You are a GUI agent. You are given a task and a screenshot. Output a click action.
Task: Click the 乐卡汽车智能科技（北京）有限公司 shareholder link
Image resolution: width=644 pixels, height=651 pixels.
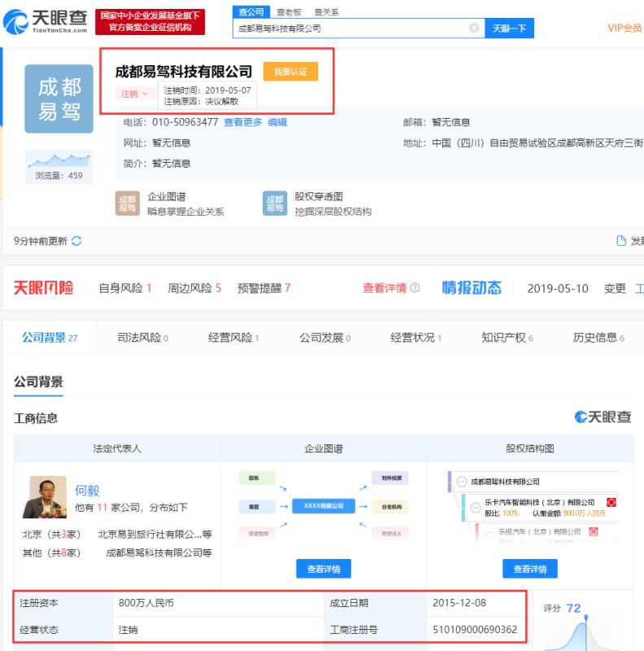[x=539, y=502]
